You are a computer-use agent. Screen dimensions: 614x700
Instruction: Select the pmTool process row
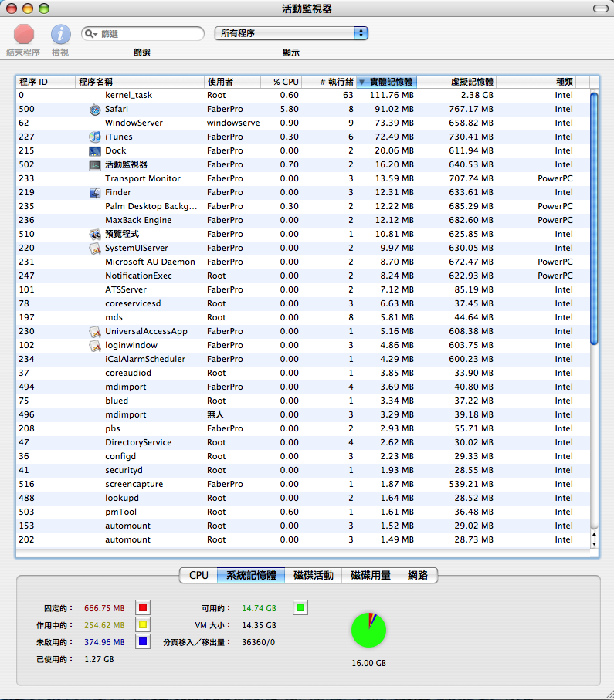[x=303, y=512]
